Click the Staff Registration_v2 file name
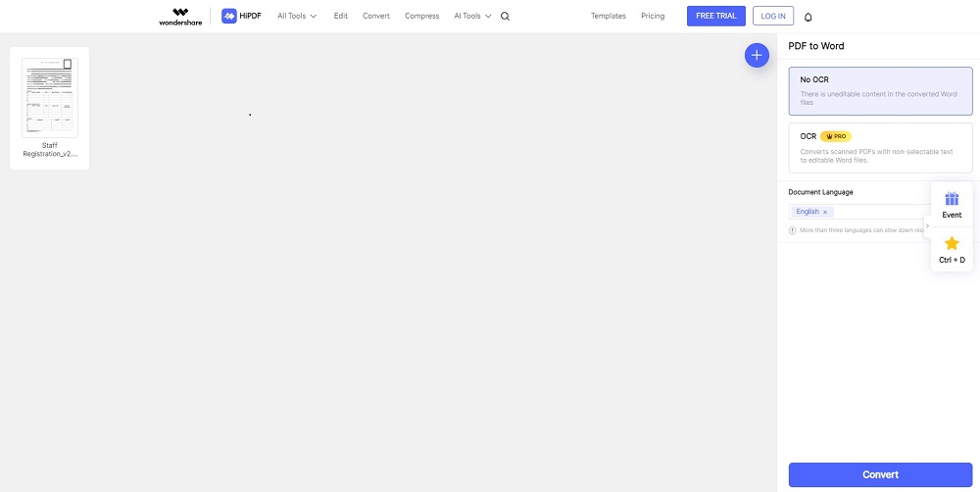 click(x=50, y=149)
